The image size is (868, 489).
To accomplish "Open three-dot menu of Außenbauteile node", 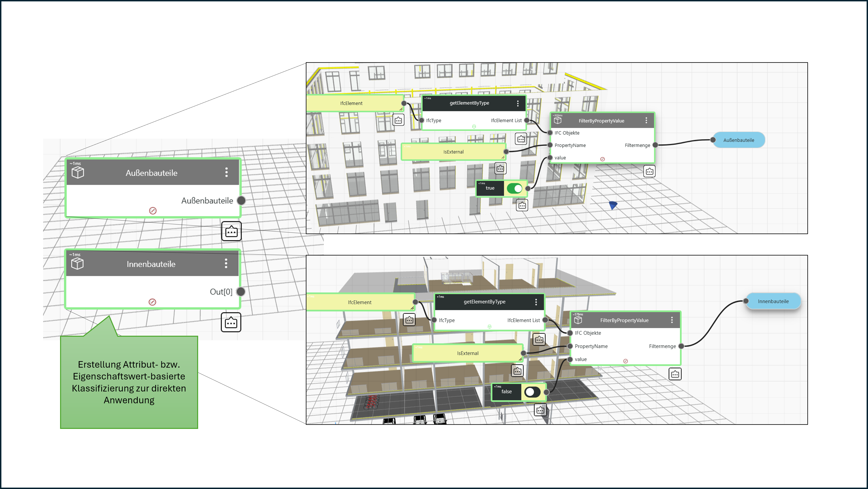I will click(227, 173).
